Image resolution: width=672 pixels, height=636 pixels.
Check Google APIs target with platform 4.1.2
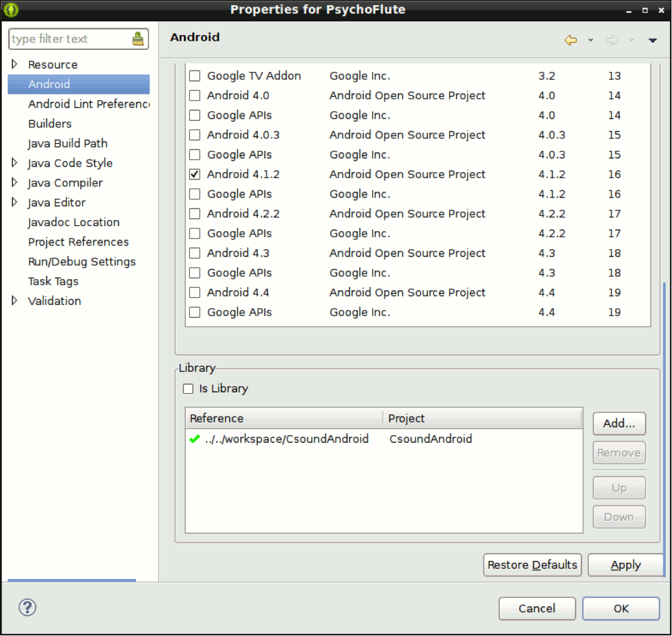pyautogui.click(x=195, y=194)
